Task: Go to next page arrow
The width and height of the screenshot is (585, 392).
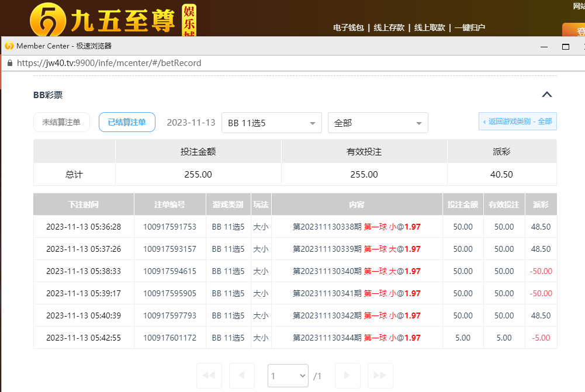Action: tap(347, 375)
